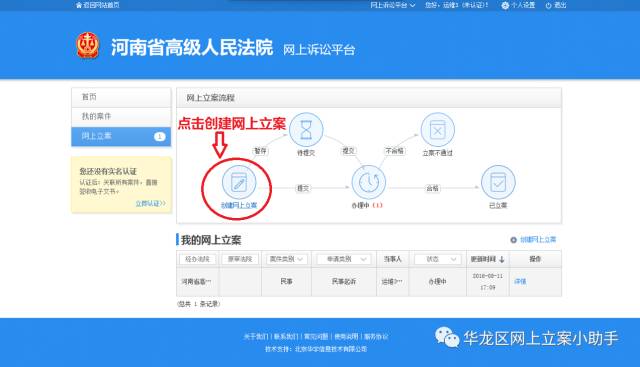Viewport: 640px width, 367px height.
Task: Click the 关于我们 footer link
Action: (256, 336)
